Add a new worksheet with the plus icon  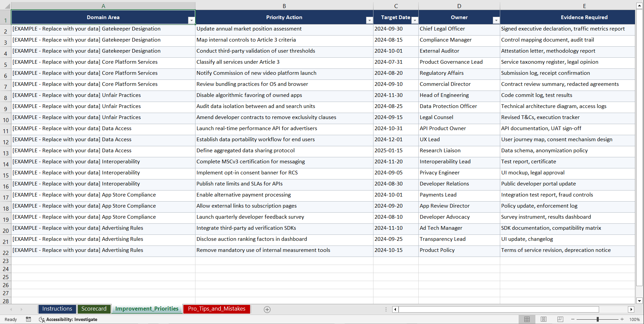267,309
